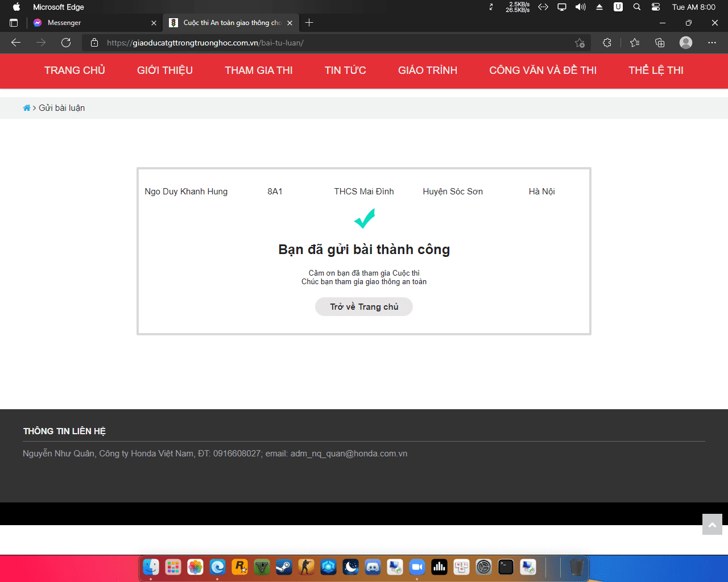The image size is (728, 582).
Task: Open System Preferences from the Dock
Action: [x=483, y=567]
